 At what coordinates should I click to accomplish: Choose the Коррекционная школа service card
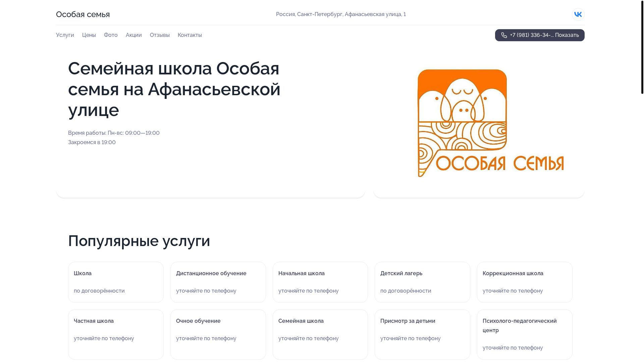[525, 282]
